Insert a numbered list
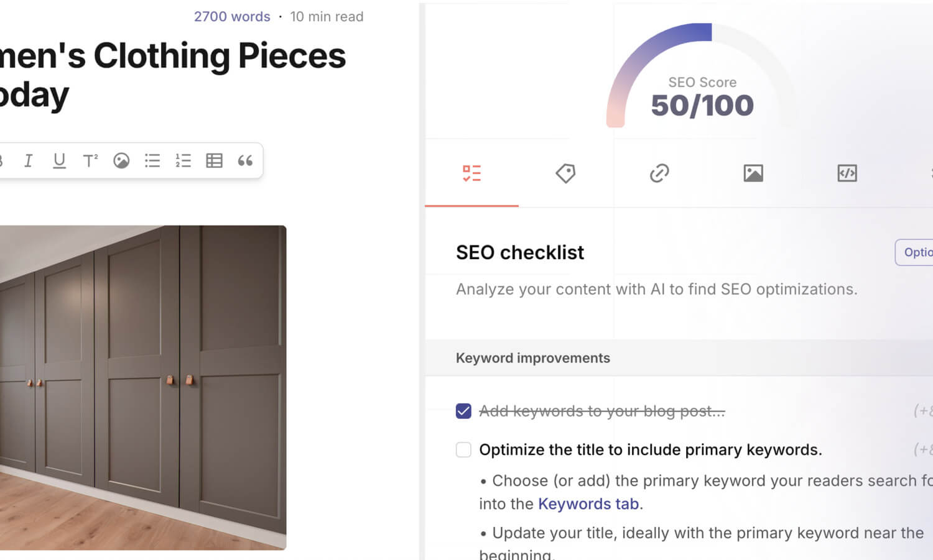The height and width of the screenshot is (560, 933). click(183, 161)
